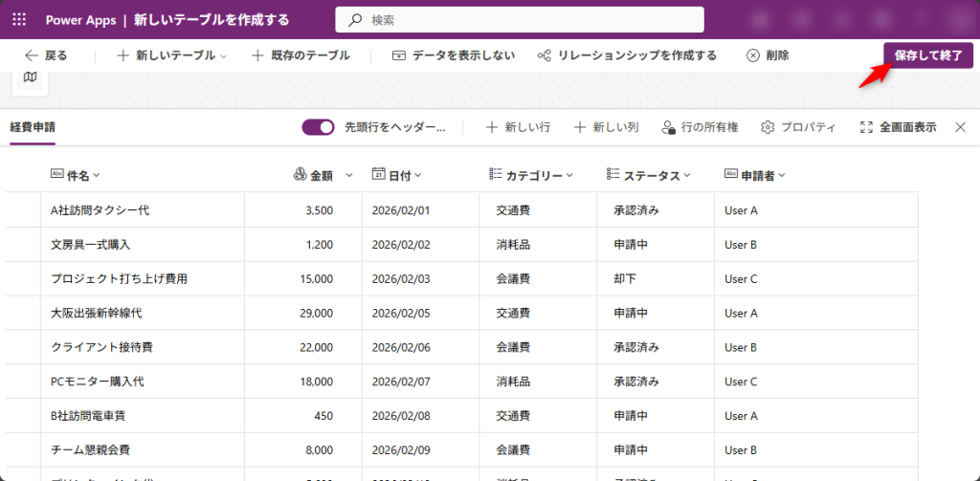The width and height of the screenshot is (980, 481).
Task: Open the app launcher waffle icon
Action: click(x=19, y=19)
